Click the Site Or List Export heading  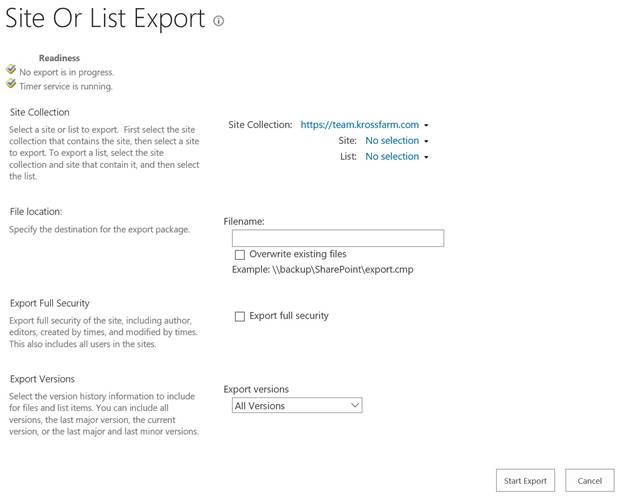(105, 19)
